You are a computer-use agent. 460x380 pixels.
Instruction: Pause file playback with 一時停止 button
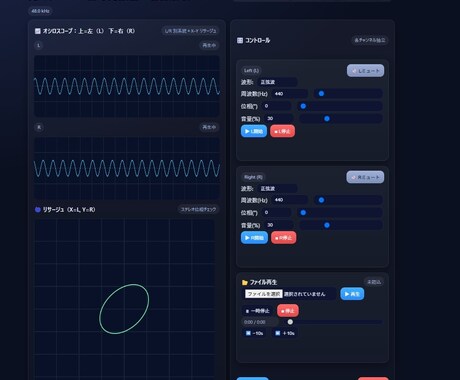coord(257,311)
